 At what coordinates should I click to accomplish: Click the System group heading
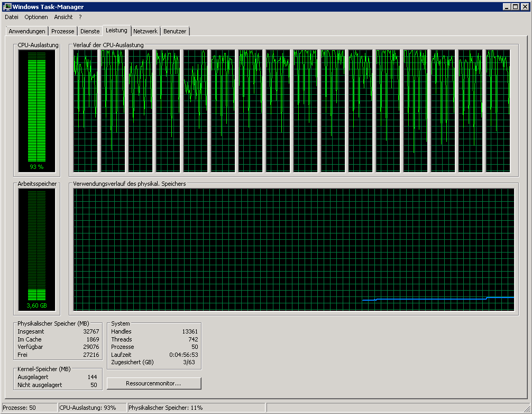(121, 323)
